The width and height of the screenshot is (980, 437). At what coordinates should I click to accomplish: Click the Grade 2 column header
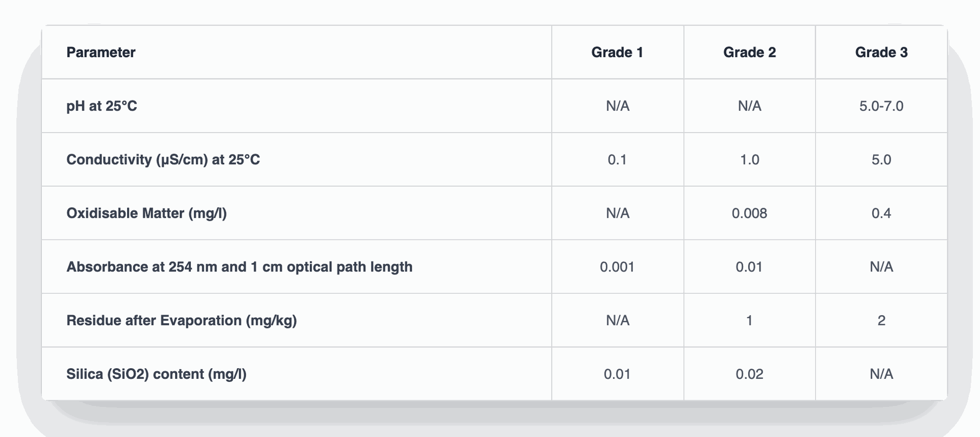[x=749, y=53]
